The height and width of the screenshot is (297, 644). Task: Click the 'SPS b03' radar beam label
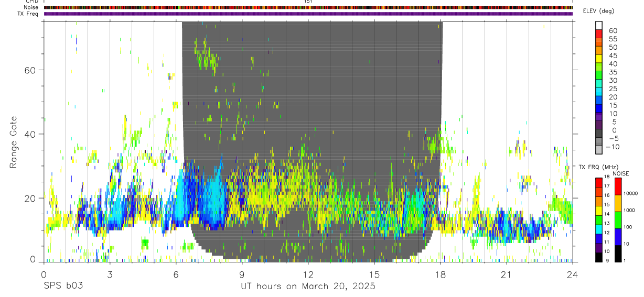(x=63, y=286)
